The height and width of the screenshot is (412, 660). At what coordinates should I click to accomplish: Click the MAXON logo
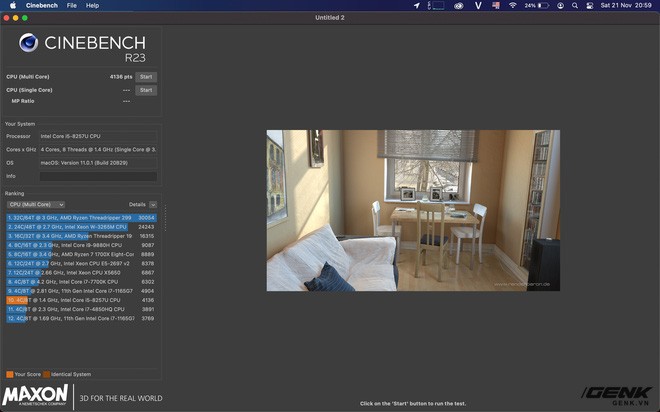35,395
